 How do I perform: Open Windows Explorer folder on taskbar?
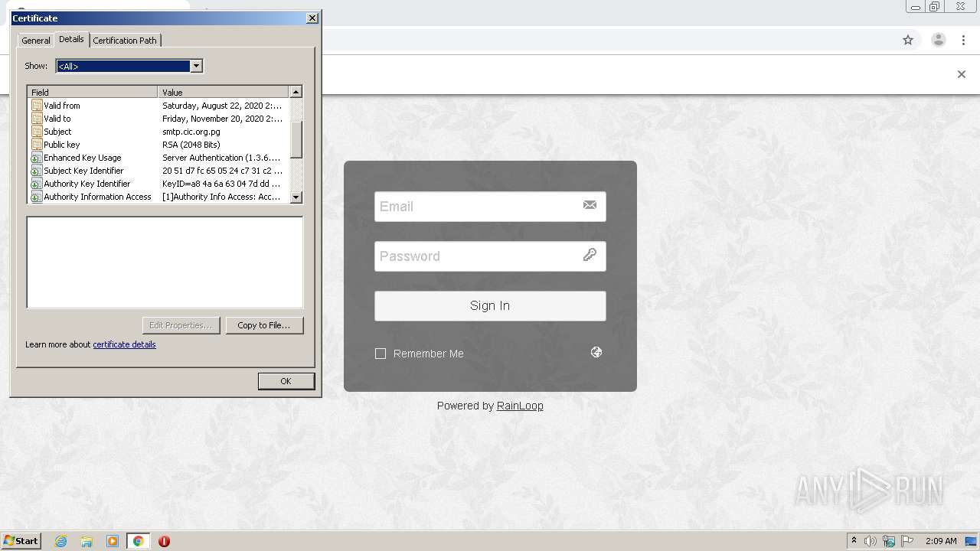[87, 541]
